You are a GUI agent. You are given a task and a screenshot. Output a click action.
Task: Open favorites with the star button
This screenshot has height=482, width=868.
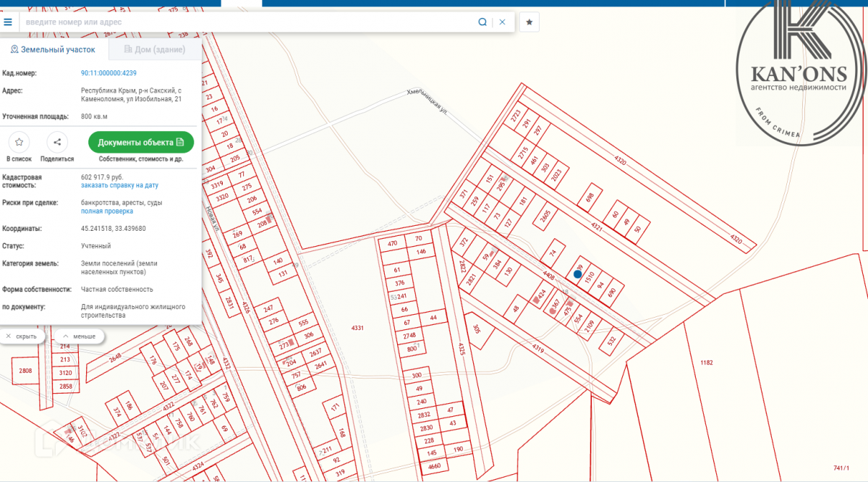coord(529,22)
